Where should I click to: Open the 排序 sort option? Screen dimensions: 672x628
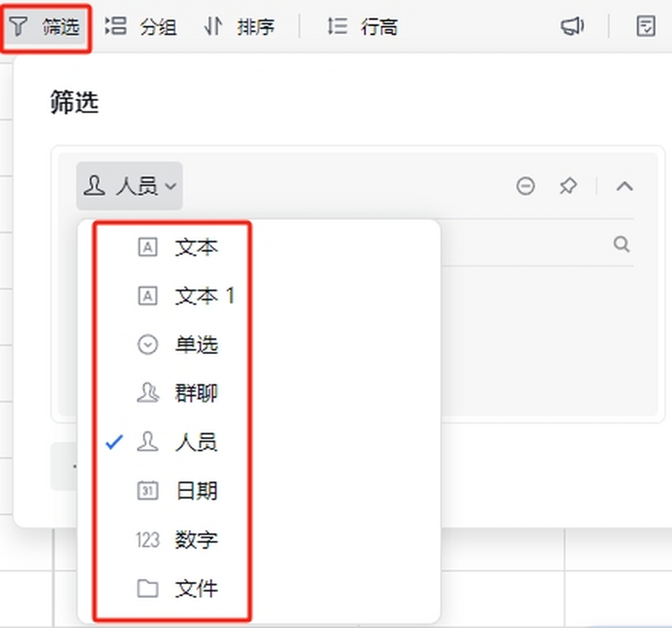239,27
